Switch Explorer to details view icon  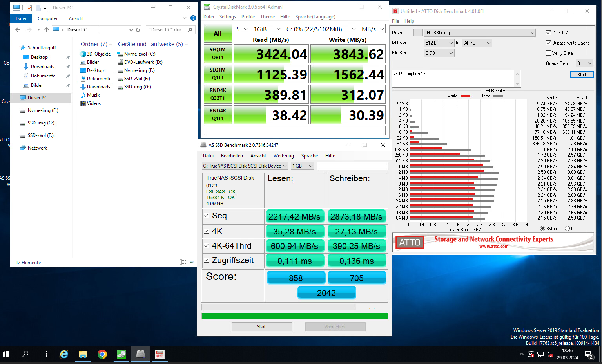183,262
